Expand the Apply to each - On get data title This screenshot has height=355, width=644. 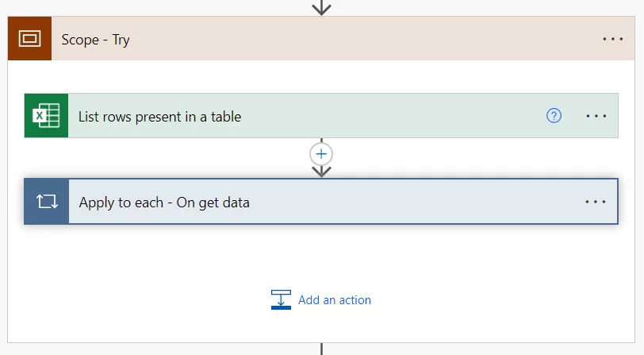[164, 202]
